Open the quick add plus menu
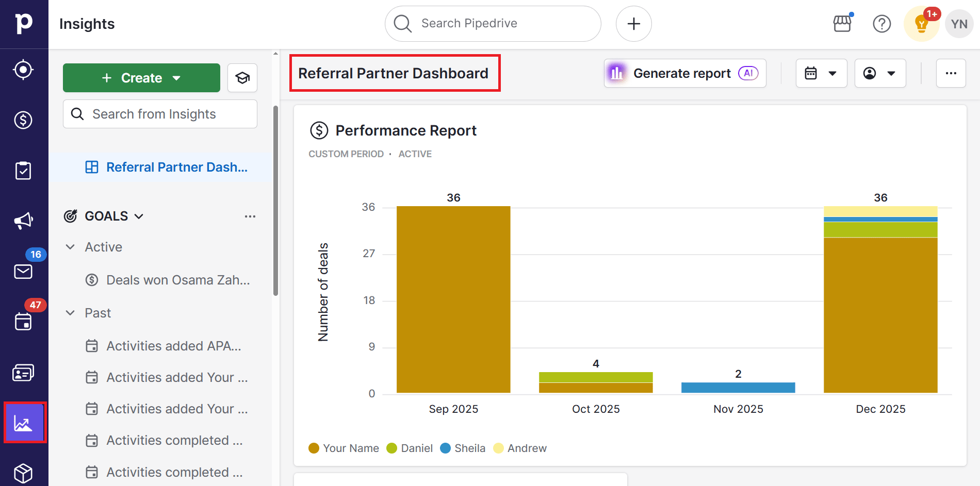Screen dimensions: 980x486 (x=633, y=23)
